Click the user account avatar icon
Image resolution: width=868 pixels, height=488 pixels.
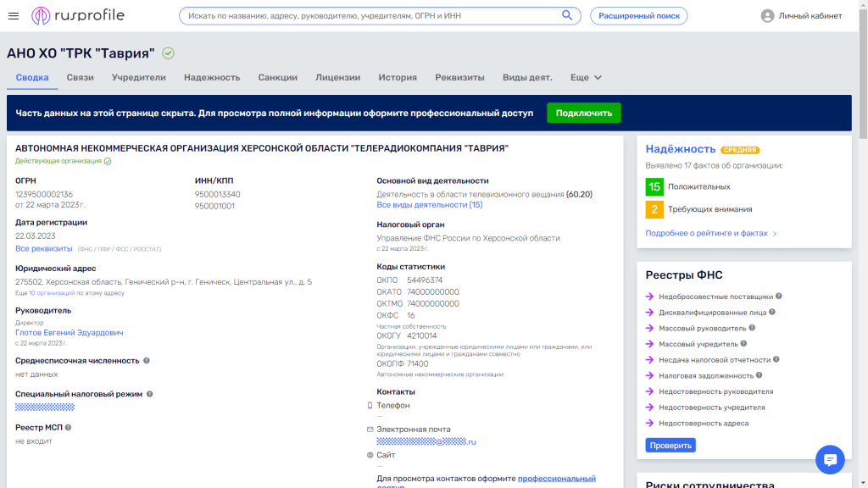(x=767, y=16)
